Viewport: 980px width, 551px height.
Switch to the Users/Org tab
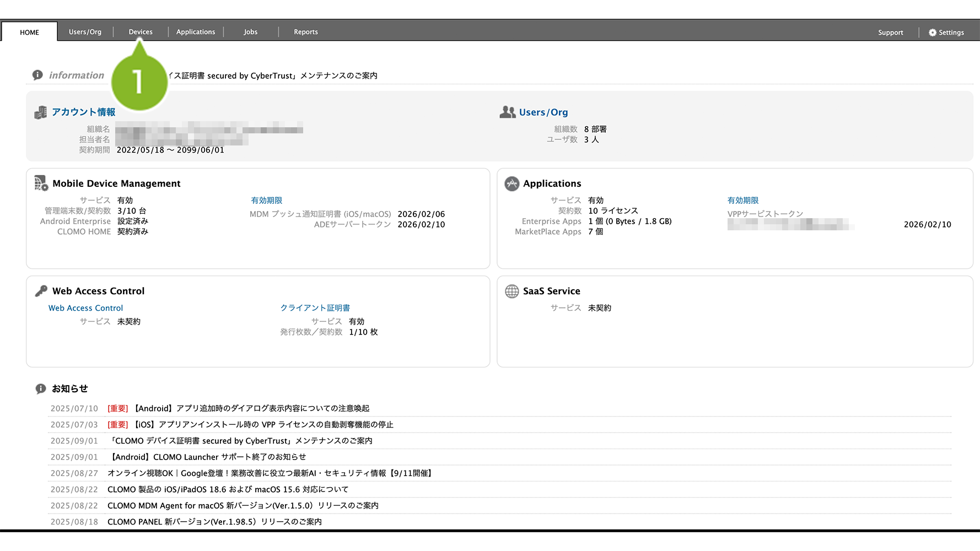point(85,32)
